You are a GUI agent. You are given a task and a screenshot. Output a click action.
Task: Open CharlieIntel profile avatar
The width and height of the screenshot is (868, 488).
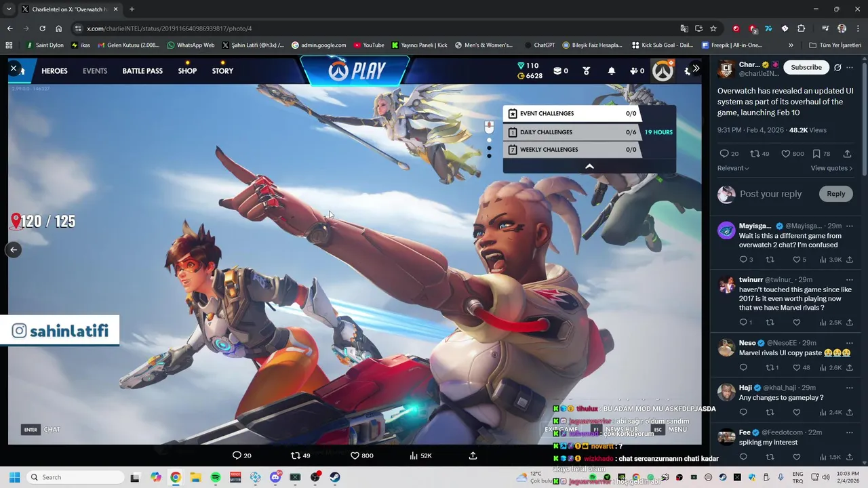click(726, 68)
